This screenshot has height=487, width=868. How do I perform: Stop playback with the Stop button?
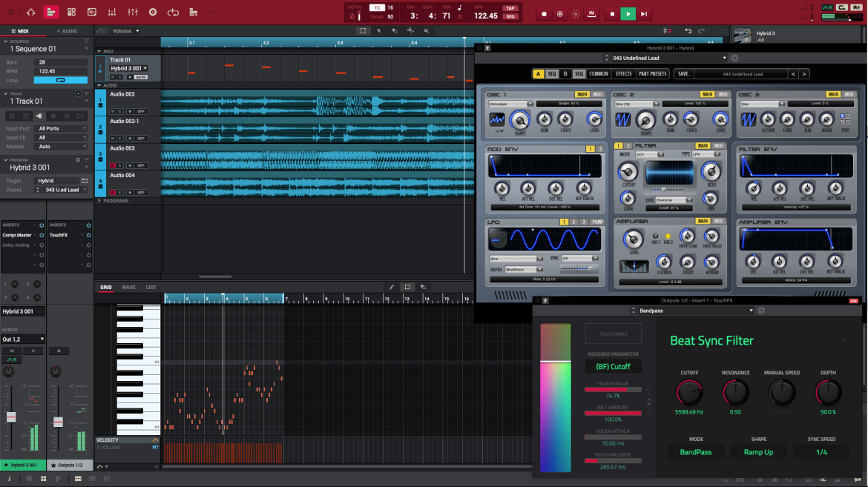(612, 14)
